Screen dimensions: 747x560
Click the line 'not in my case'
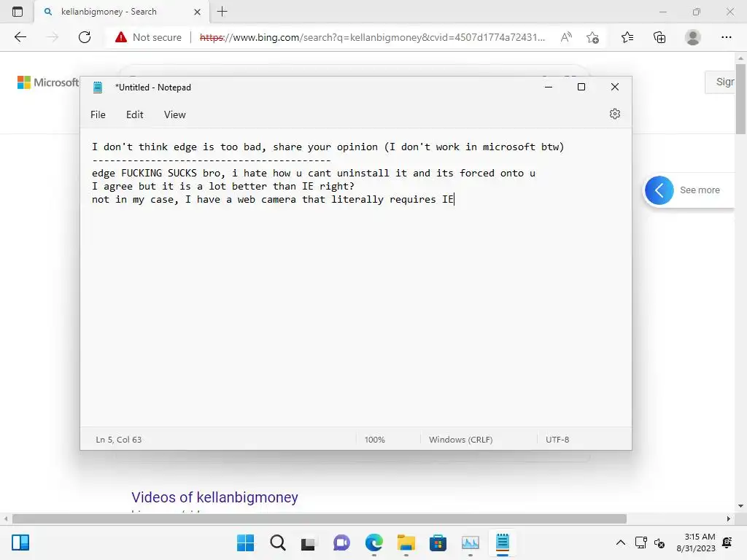tap(273, 199)
